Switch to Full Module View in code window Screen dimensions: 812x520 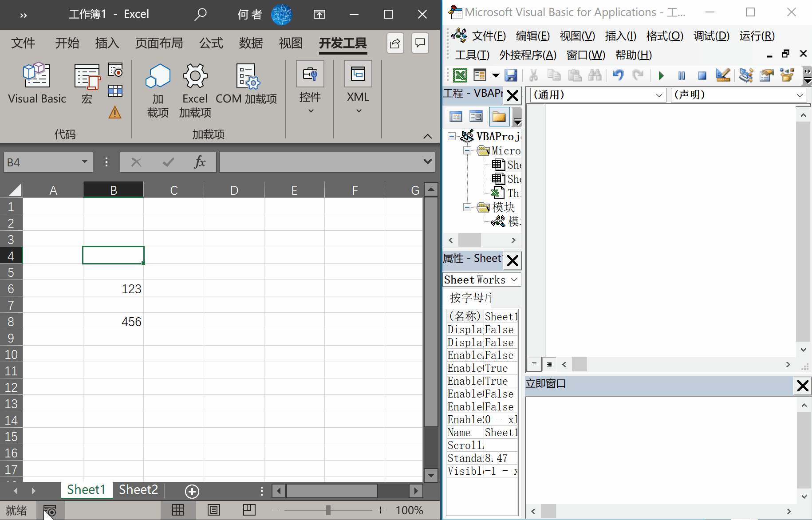tap(549, 364)
